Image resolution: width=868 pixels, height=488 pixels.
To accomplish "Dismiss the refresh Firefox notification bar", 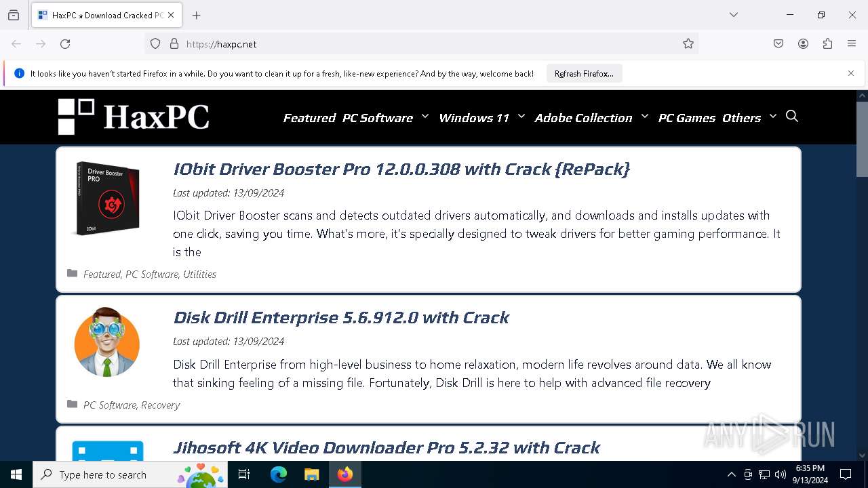I will [x=851, y=73].
